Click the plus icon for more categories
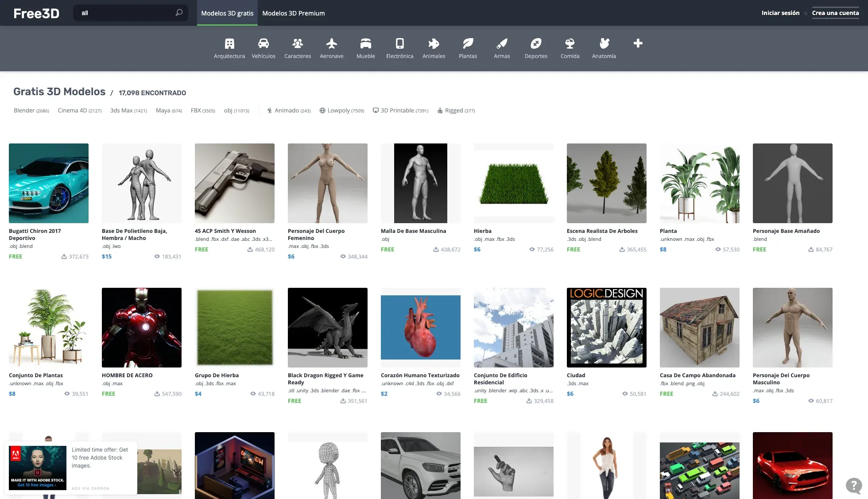Screen dimensions: 868x499 tap(638, 43)
